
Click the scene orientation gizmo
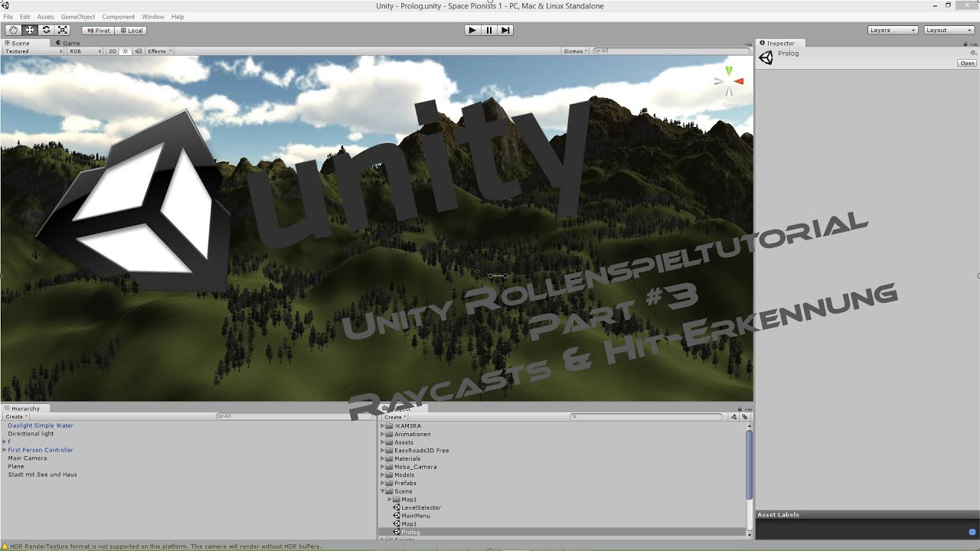click(730, 81)
